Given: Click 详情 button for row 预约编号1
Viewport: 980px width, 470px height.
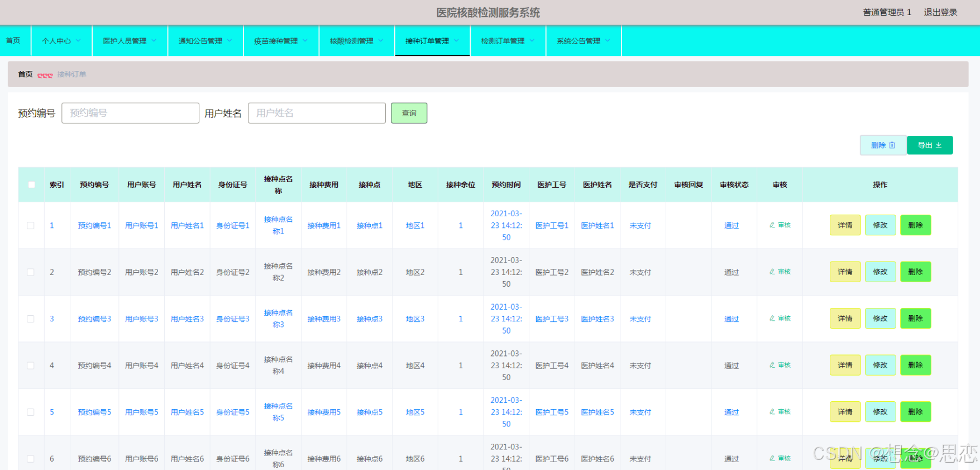Looking at the screenshot, I should (x=845, y=225).
